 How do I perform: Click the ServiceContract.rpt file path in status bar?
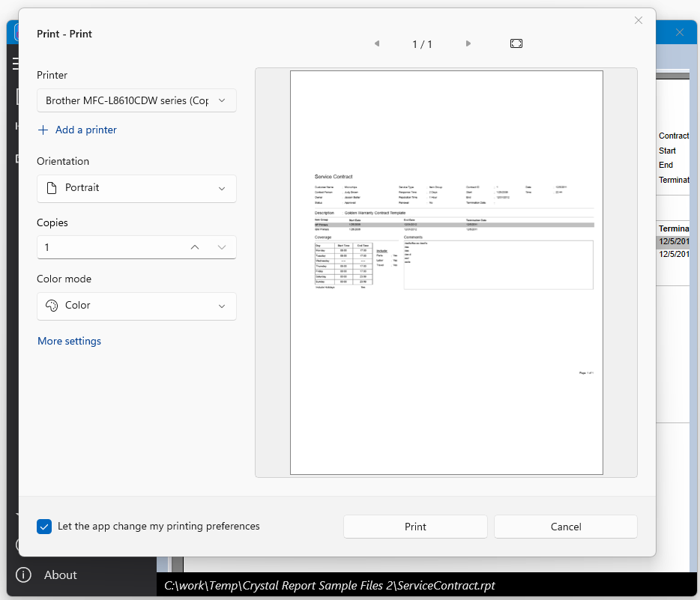point(330,585)
